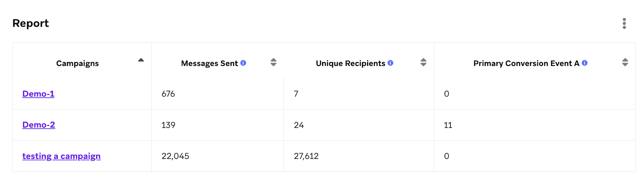Click the Unique Recipients column header text
644x177 pixels.
[351, 63]
